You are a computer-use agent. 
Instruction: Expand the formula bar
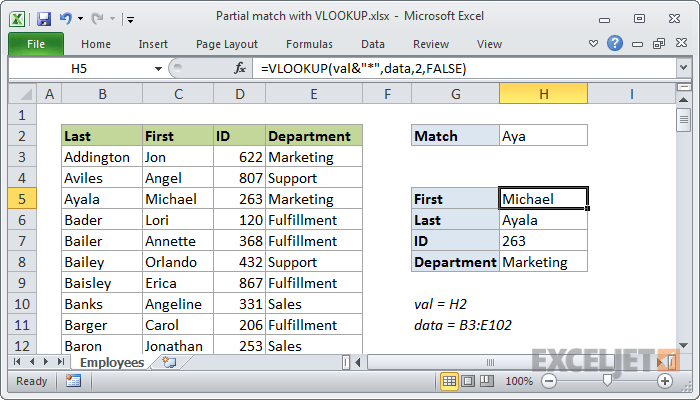(682, 68)
